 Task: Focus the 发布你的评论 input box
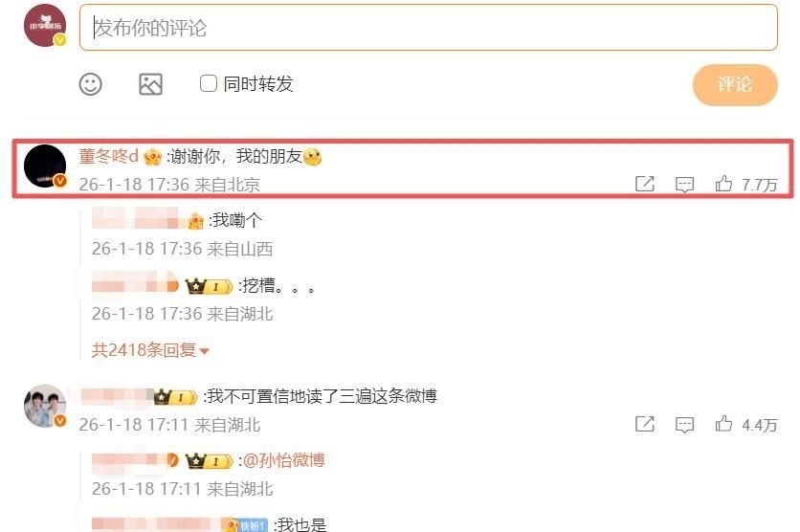coord(429,28)
